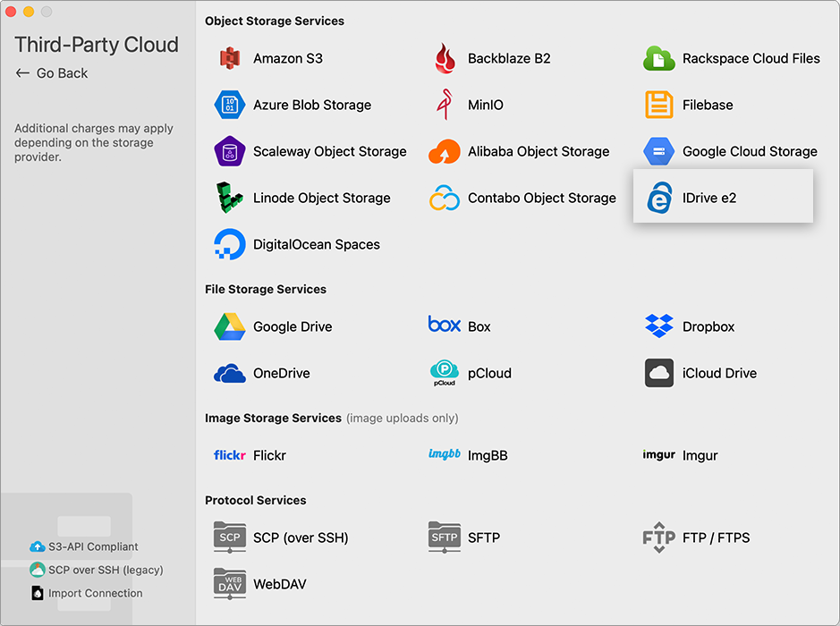Open the ImgBB logo
The image size is (840, 626).
(445, 454)
